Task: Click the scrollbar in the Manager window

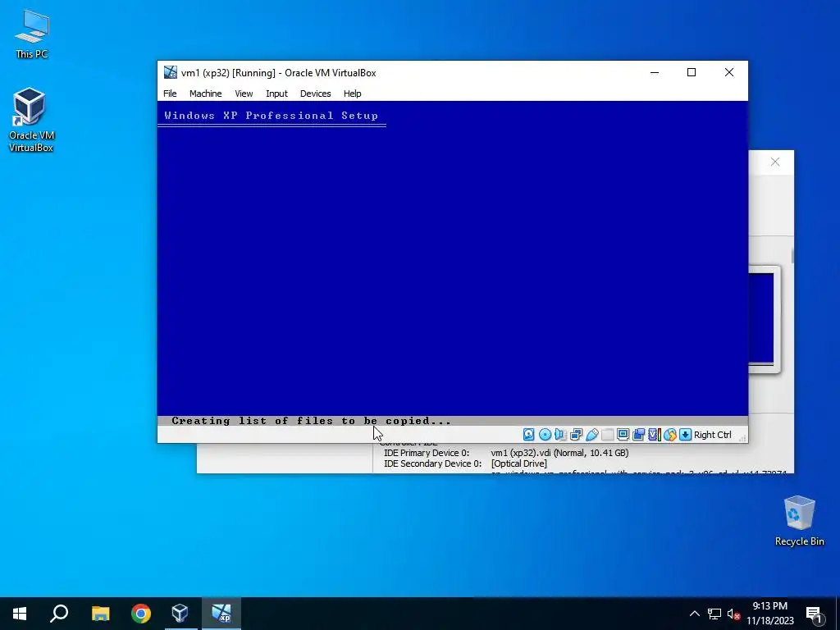Action: click(x=792, y=256)
